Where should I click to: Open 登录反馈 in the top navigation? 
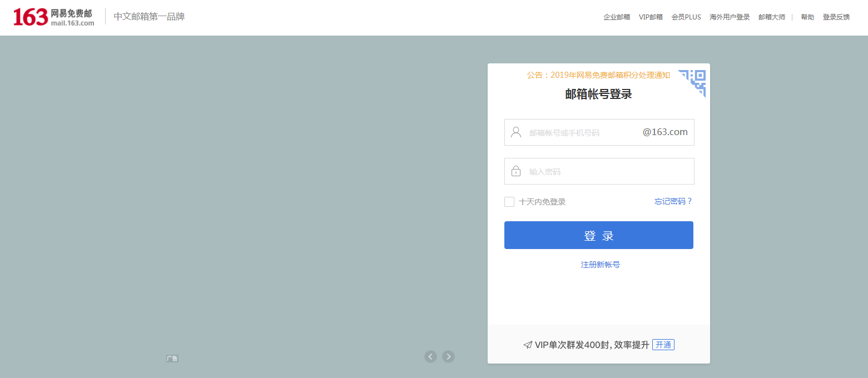(836, 17)
